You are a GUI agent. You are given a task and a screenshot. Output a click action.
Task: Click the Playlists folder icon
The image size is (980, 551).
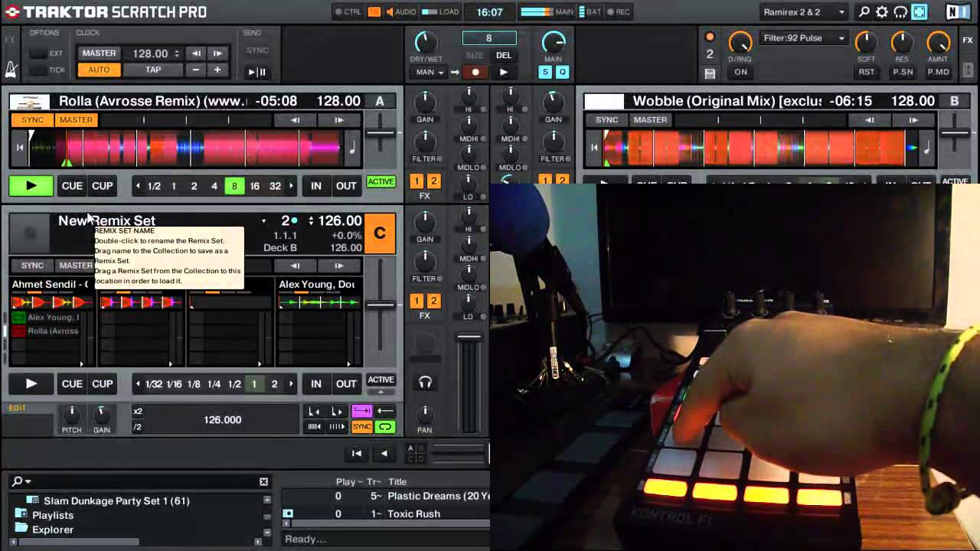20,515
